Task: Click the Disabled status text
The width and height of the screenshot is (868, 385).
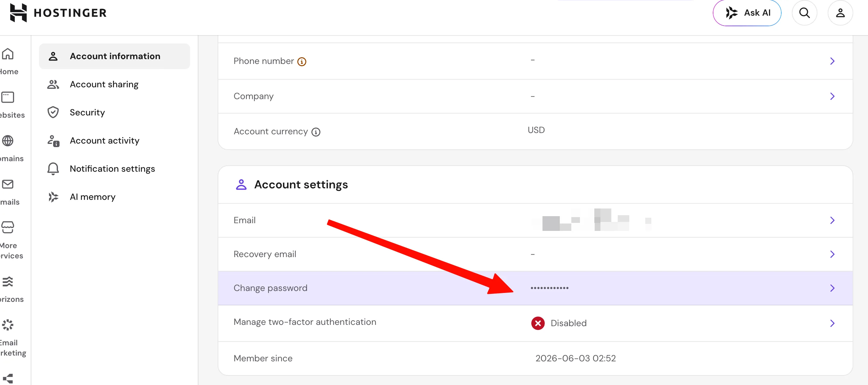Action: pos(568,323)
